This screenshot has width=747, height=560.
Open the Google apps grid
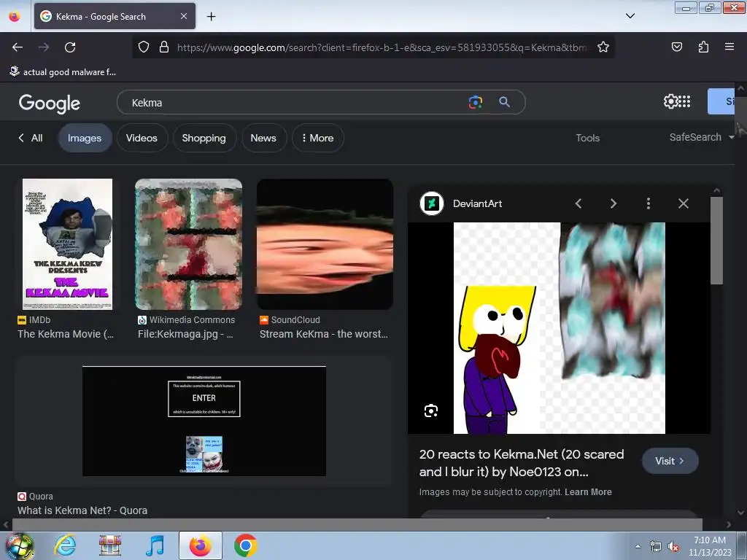click(684, 101)
